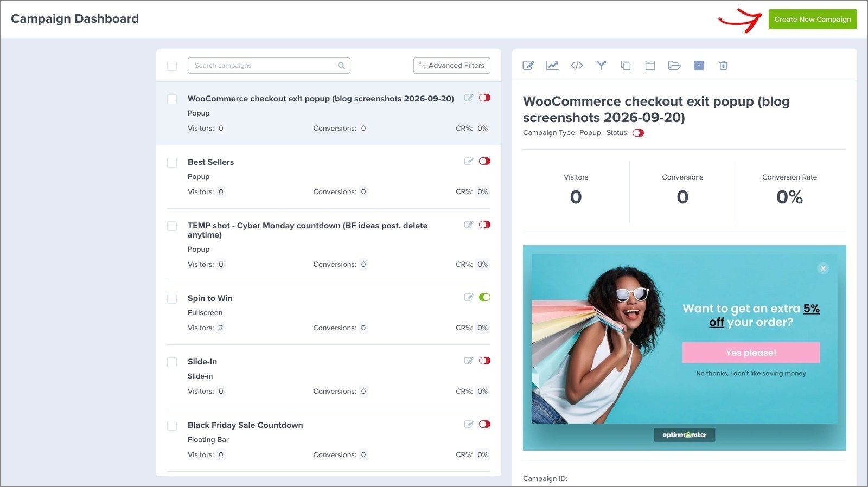Archive the campaign with the box icon
Screen dimensions: 868x487
[x=699, y=66]
